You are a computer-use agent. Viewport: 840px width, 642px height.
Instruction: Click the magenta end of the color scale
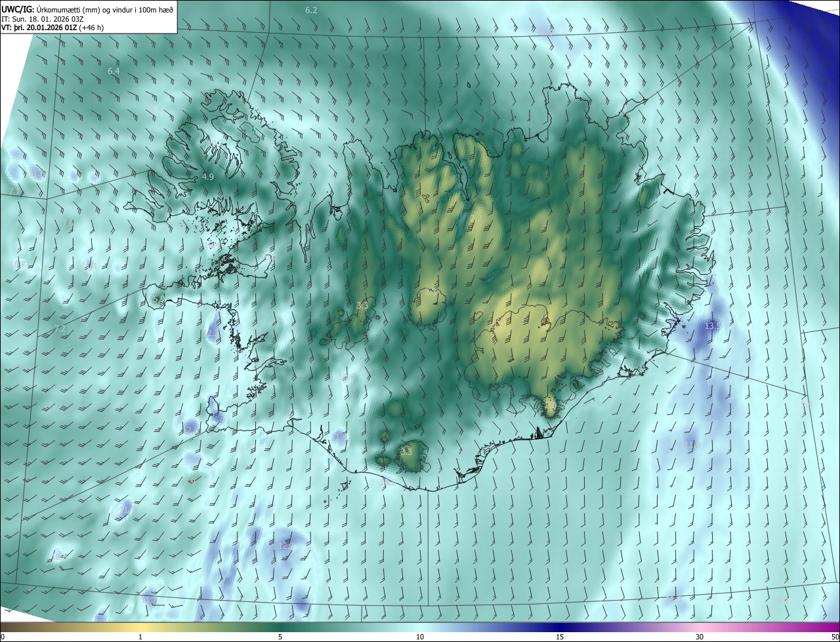(x=827, y=627)
